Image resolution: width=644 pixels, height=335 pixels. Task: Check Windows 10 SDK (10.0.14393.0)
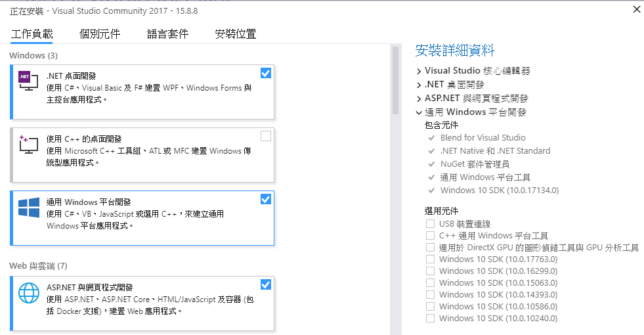[430, 295]
